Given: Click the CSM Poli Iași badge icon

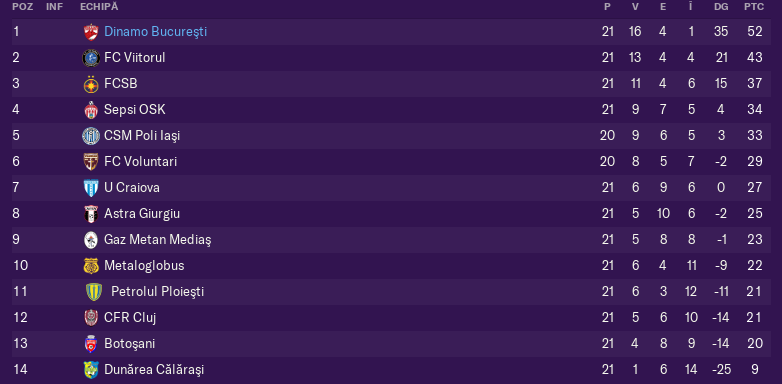Looking at the screenshot, I should point(91,136).
